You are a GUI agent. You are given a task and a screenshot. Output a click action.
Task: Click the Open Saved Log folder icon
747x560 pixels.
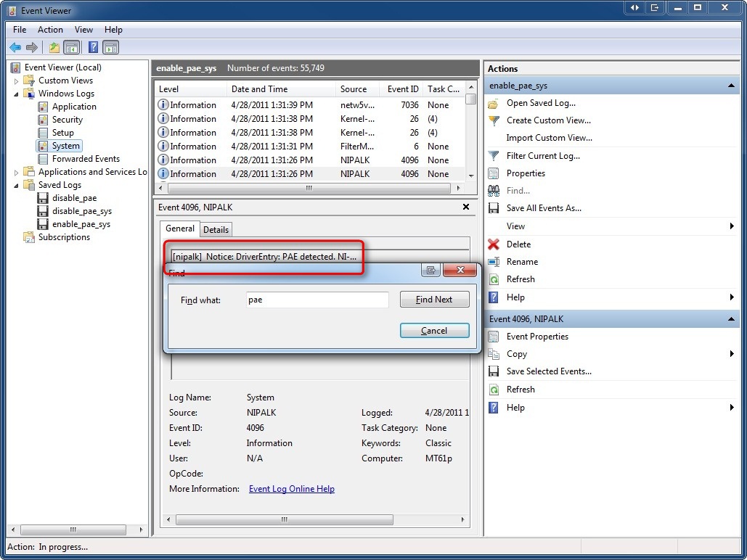tap(494, 103)
